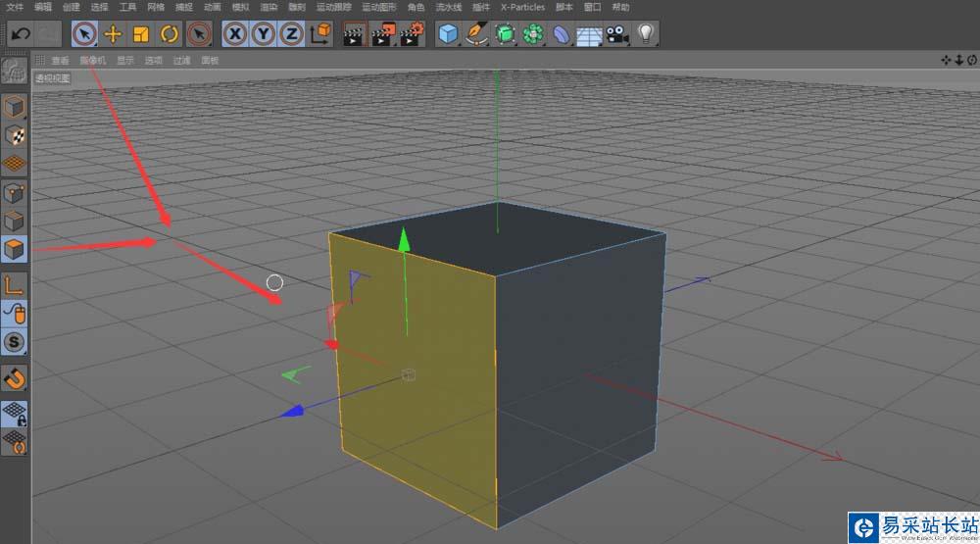Open the 创建 menu

[71, 7]
